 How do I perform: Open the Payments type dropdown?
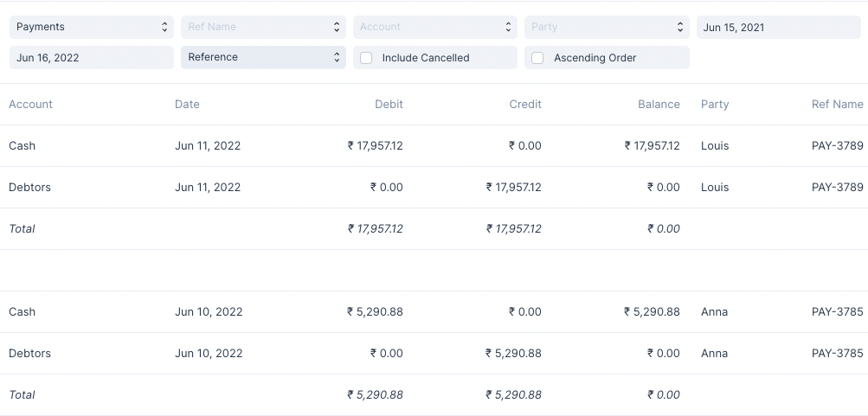(91, 27)
